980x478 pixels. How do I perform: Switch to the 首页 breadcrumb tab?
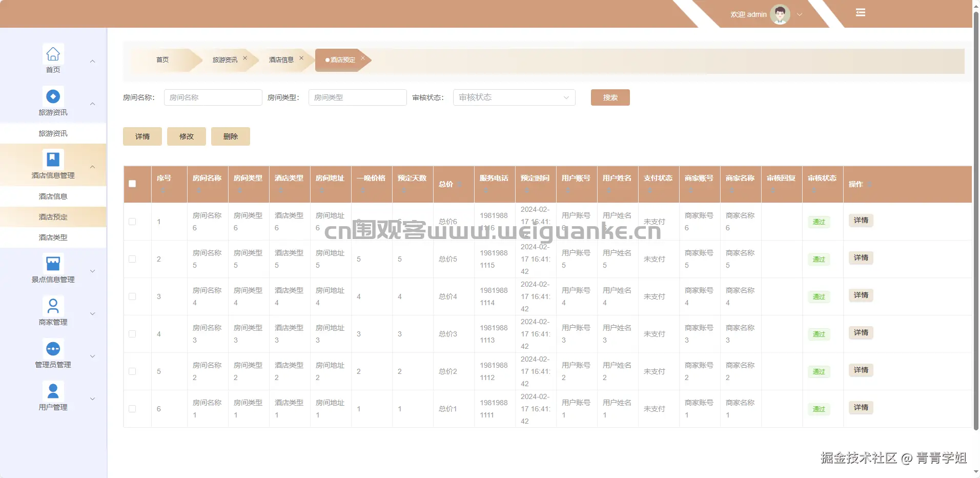(x=162, y=60)
